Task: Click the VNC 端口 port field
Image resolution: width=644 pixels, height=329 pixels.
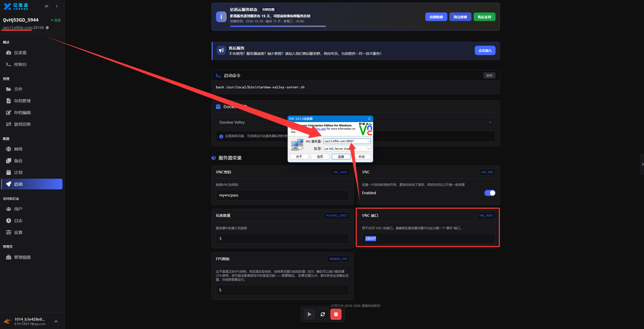Action: coord(428,239)
